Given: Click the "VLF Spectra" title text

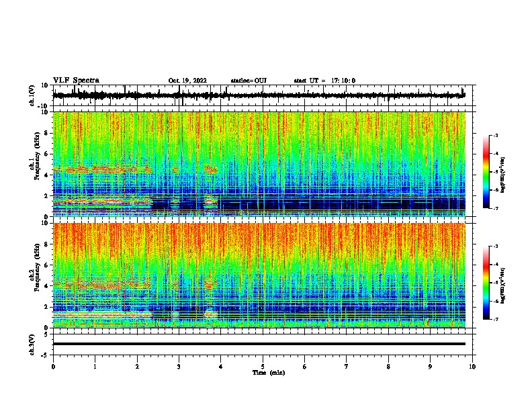Looking at the screenshot, I should (x=76, y=81).
